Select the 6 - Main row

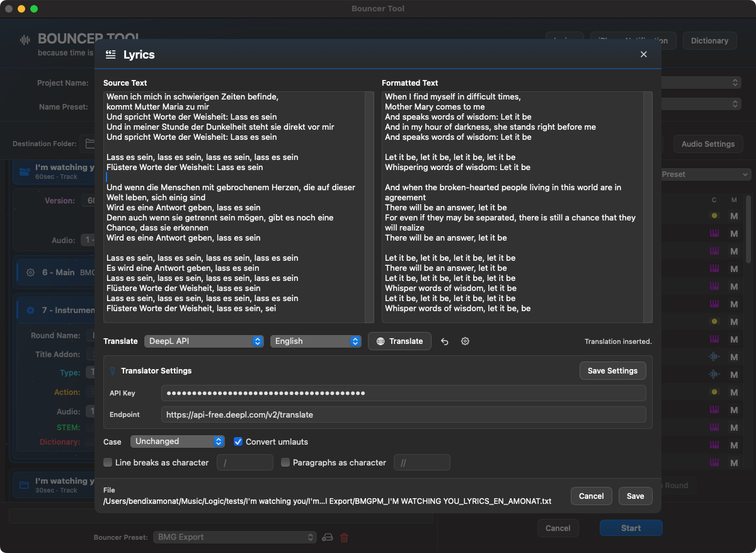point(55,273)
